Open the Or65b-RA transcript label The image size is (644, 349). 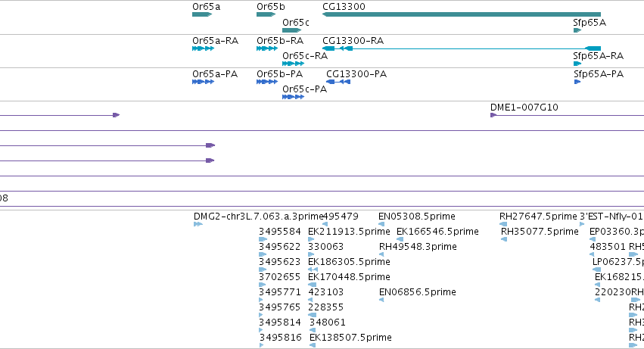click(x=280, y=41)
